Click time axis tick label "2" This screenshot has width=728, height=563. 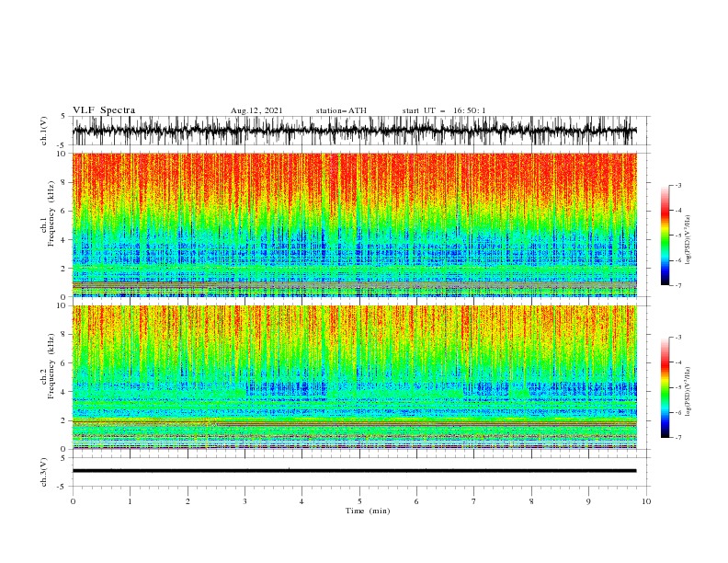[188, 501]
